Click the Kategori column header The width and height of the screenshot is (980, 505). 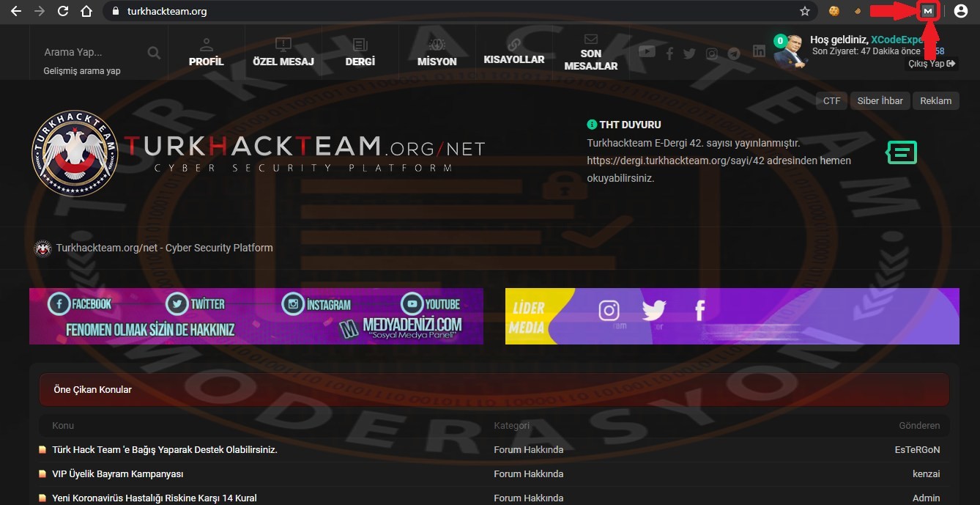(511, 425)
